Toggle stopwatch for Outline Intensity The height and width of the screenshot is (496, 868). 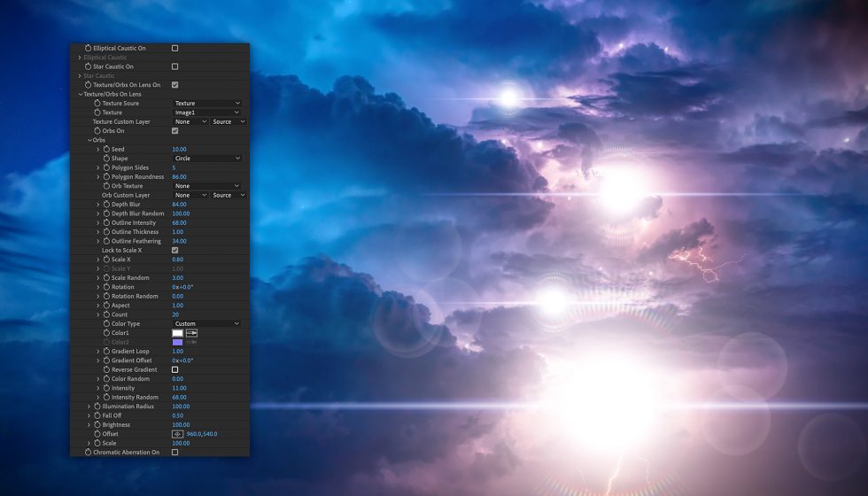[x=106, y=222]
